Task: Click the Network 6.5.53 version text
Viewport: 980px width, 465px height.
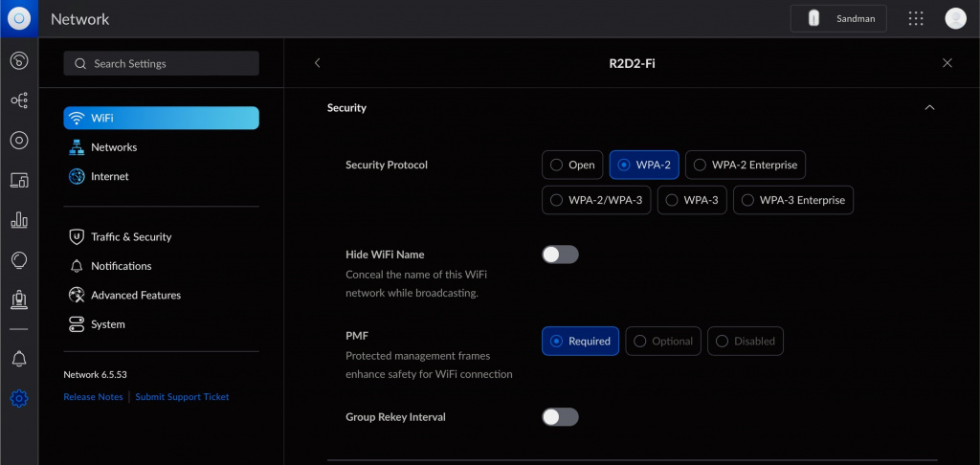Action: [96, 375]
